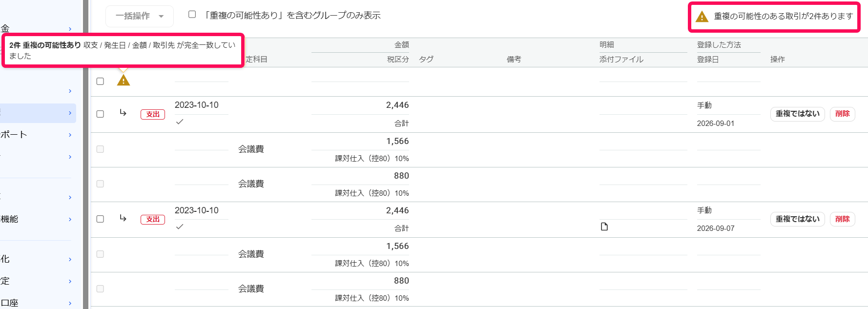Click the 支出 badge in the 2026-09-07 row

coord(153,219)
